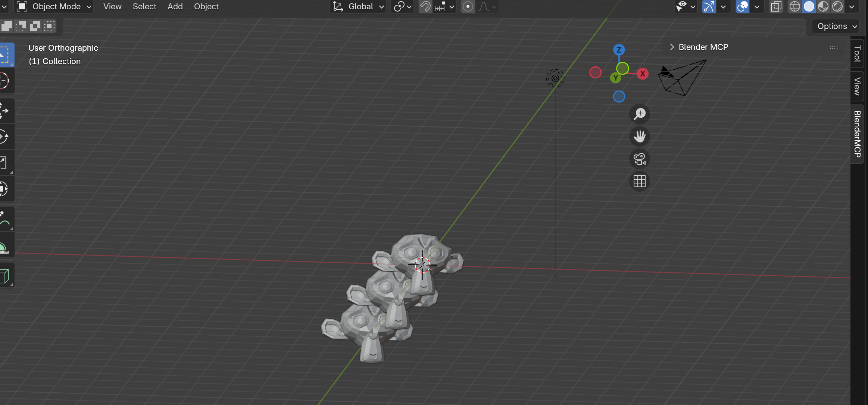Open the Object Mode dropdown

coord(53,7)
